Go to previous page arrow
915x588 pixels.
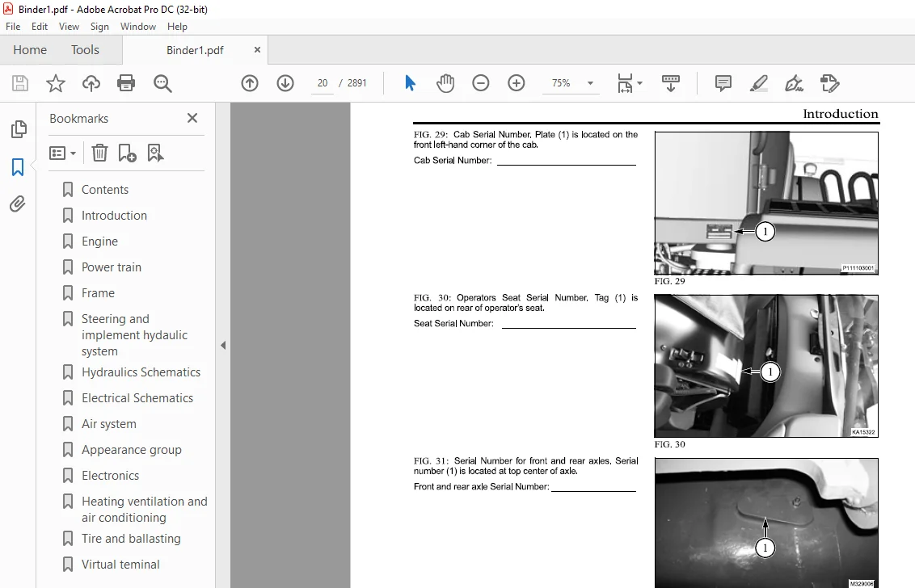pos(250,83)
